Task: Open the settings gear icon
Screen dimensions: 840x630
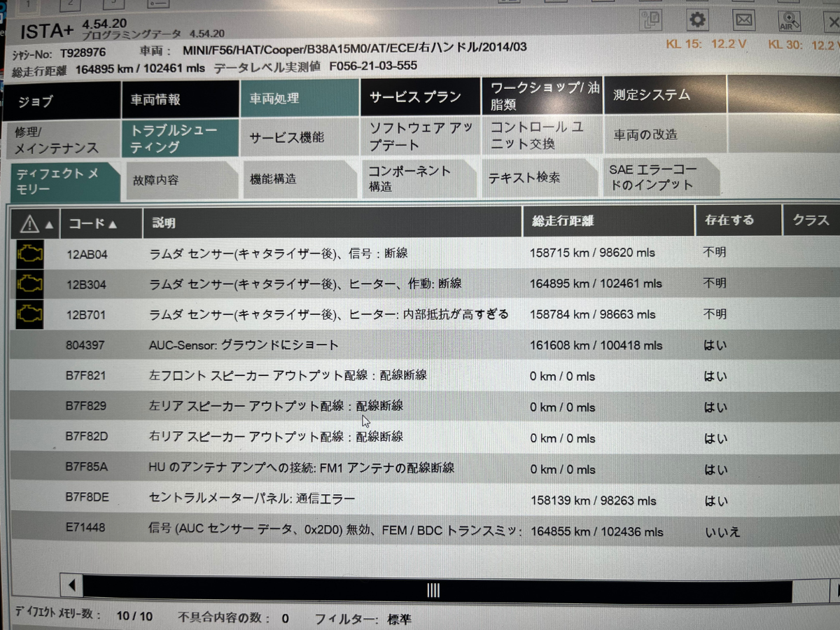Action: pos(697,20)
